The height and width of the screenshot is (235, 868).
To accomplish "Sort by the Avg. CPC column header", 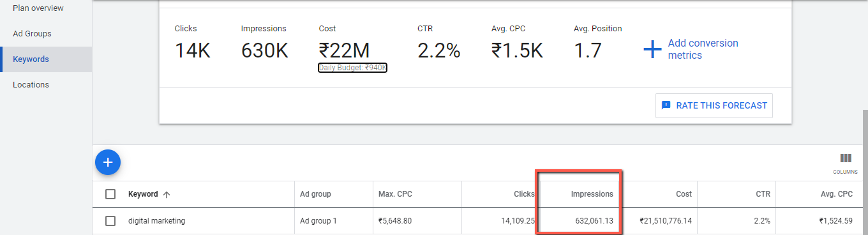I will point(835,194).
